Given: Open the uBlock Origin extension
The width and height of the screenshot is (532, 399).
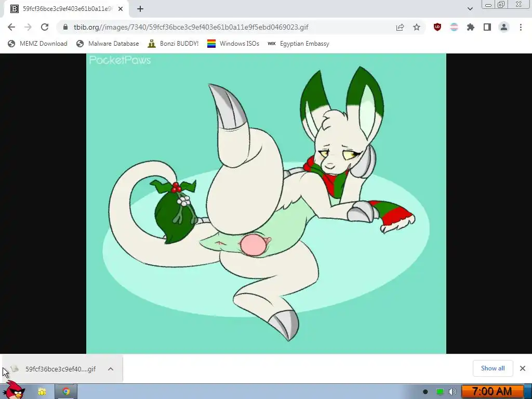Looking at the screenshot, I should tap(437, 27).
